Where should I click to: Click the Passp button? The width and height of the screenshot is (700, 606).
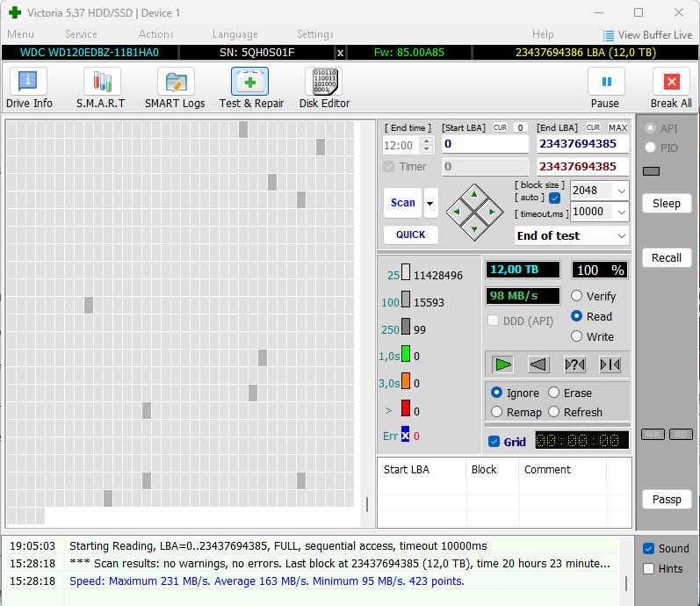[667, 499]
